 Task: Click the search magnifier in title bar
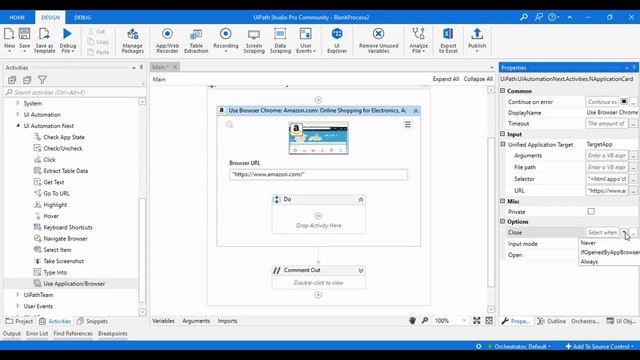(524, 17)
